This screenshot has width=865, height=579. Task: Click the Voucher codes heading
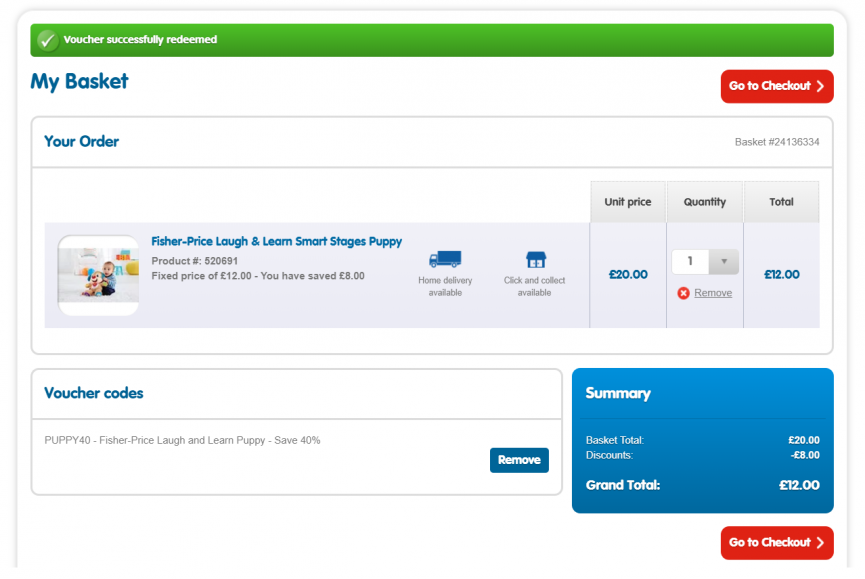(x=94, y=393)
